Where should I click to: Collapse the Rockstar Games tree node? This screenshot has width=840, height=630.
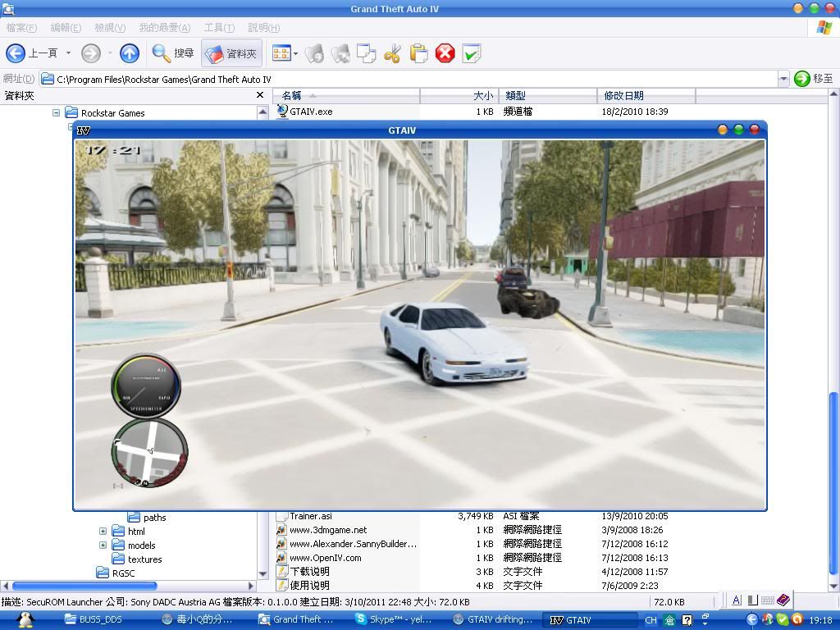click(x=57, y=113)
